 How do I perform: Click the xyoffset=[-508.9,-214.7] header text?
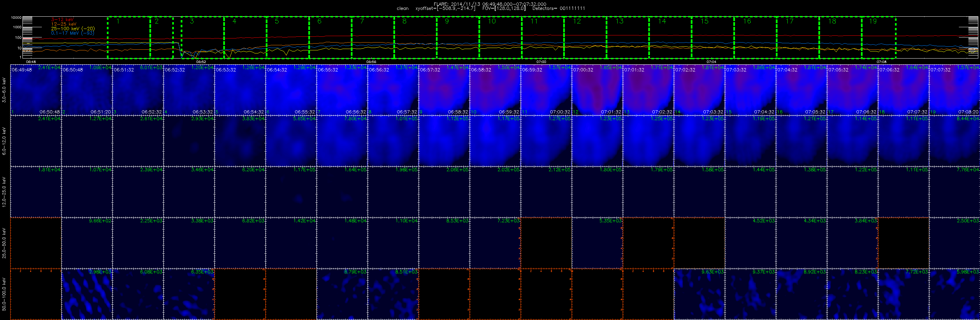445,9
